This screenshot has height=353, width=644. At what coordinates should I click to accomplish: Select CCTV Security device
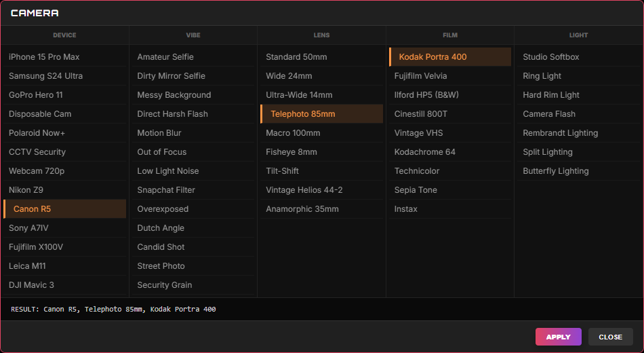64,152
